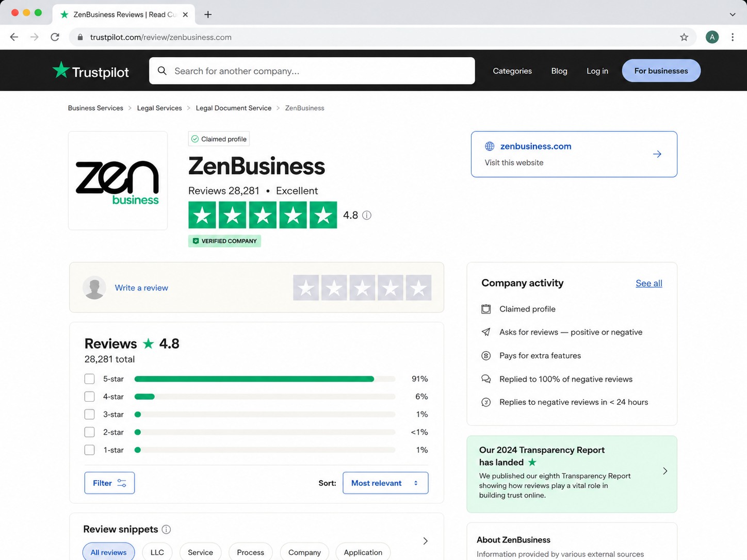This screenshot has width=747, height=560.
Task: Open the tab search chevron in the title bar
Action: [x=733, y=14]
